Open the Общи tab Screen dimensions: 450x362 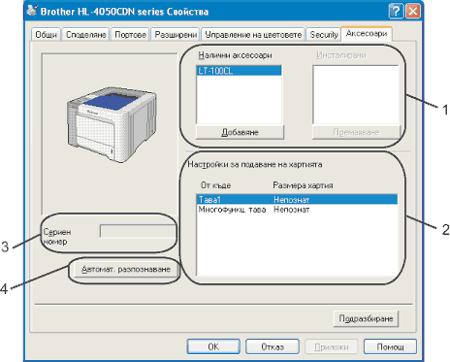click(x=46, y=35)
